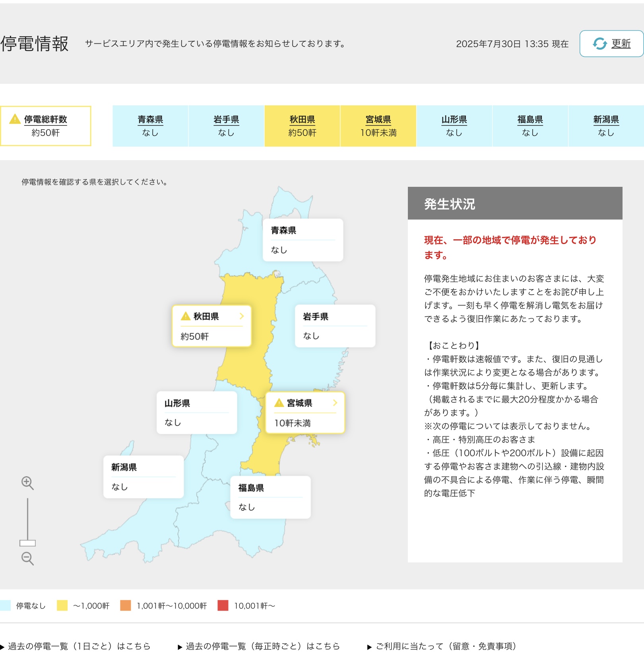Open ご利用に当たって（留意・免責事項）link
The width and height of the screenshot is (644, 663).
coord(445,646)
